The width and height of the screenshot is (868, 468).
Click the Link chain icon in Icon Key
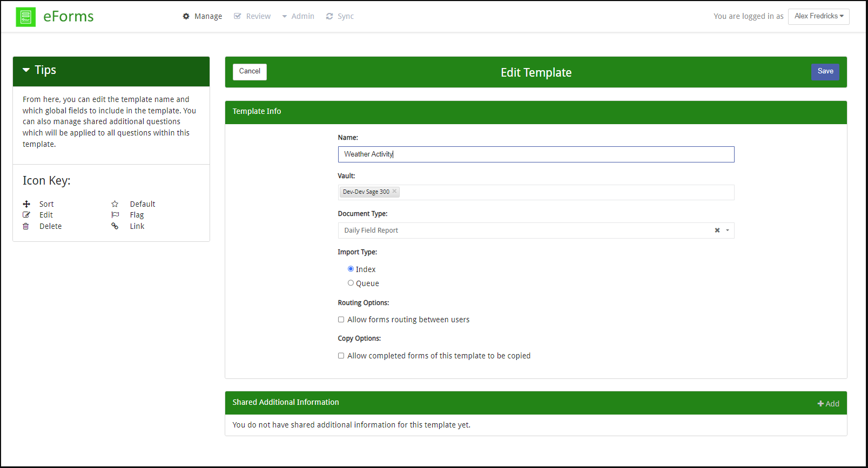(115, 226)
